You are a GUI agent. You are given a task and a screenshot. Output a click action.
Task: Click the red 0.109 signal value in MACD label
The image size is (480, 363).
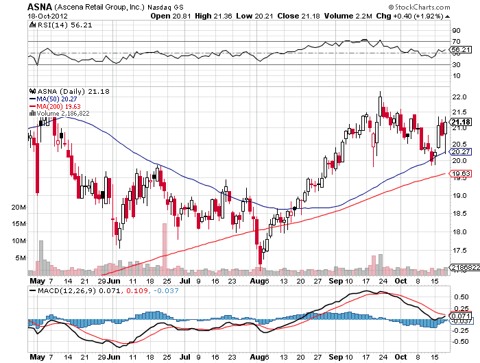point(137,291)
